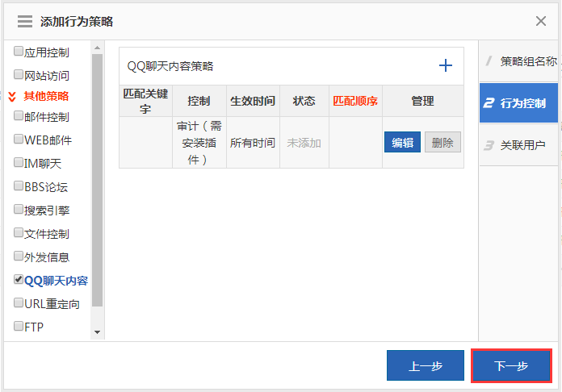
Task: Tick the WEB邮件 checkbox
Action: tap(19, 139)
